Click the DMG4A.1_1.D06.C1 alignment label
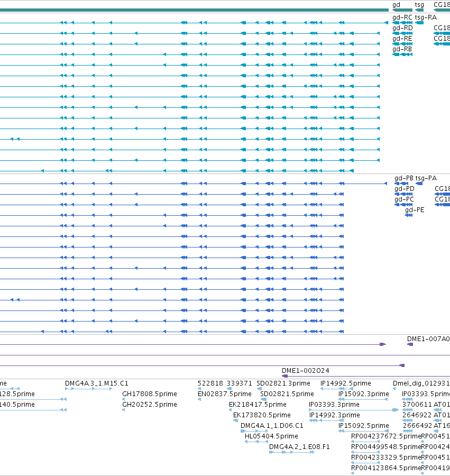This screenshot has height=476, width=450. pyautogui.click(x=272, y=426)
